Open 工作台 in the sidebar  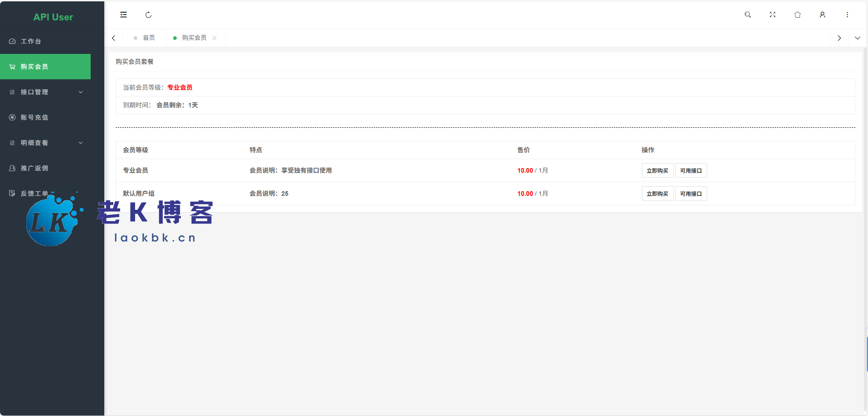tap(31, 41)
